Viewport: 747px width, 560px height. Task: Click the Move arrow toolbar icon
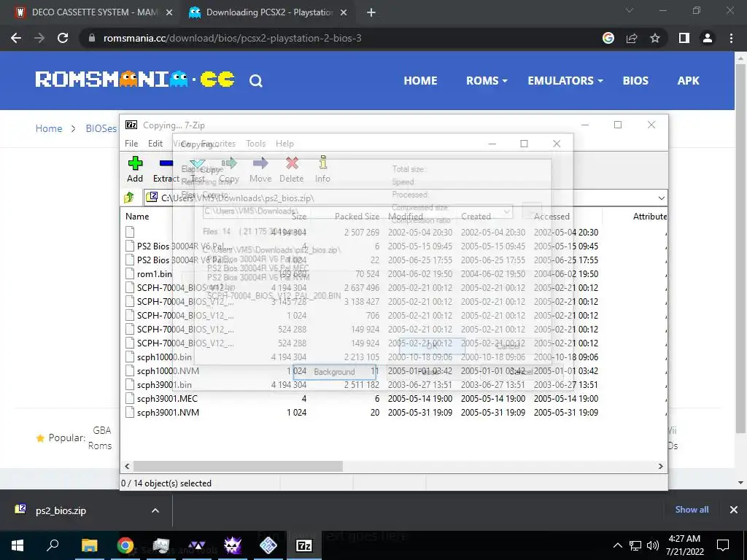tap(260, 169)
